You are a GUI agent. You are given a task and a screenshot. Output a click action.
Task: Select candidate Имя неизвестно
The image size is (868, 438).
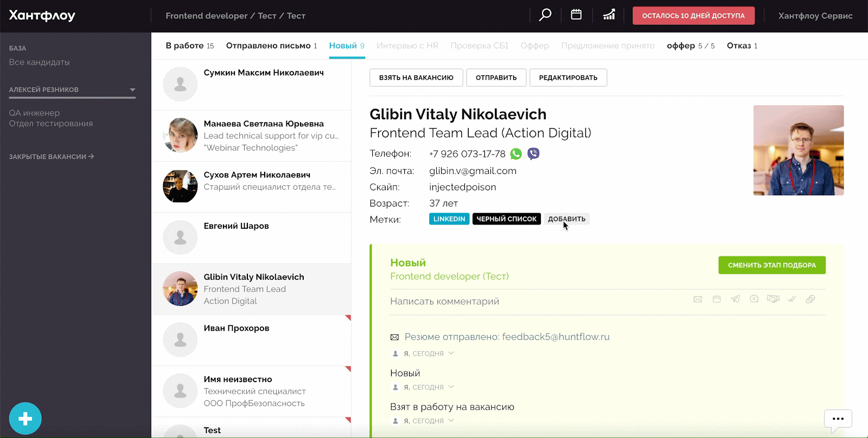coord(251,391)
